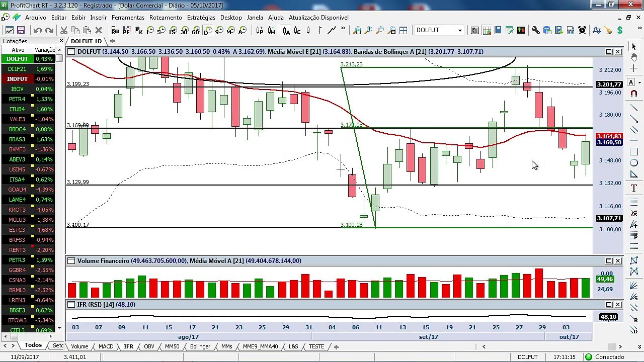
Task: Open the Atualização Disponível menu
Action: tap(318, 18)
